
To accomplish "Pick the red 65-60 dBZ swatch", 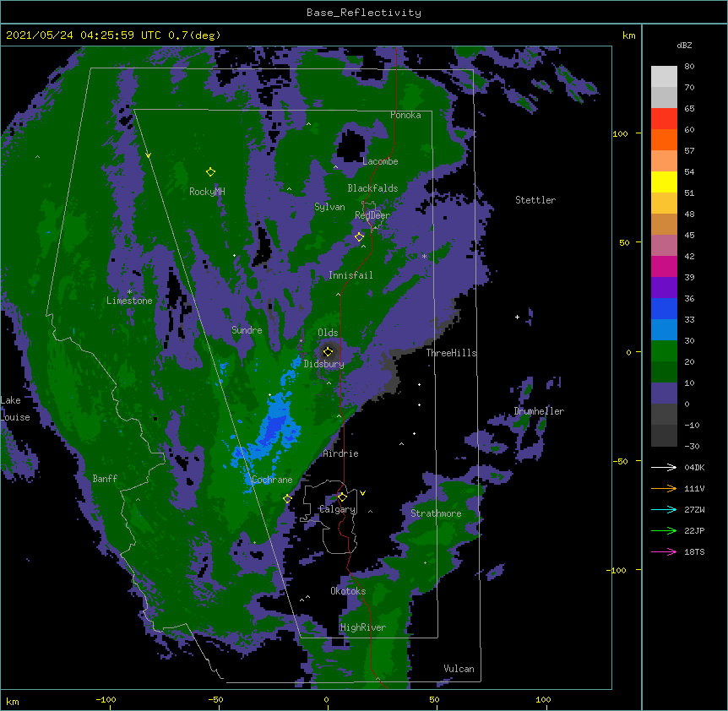I will click(664, 119).
